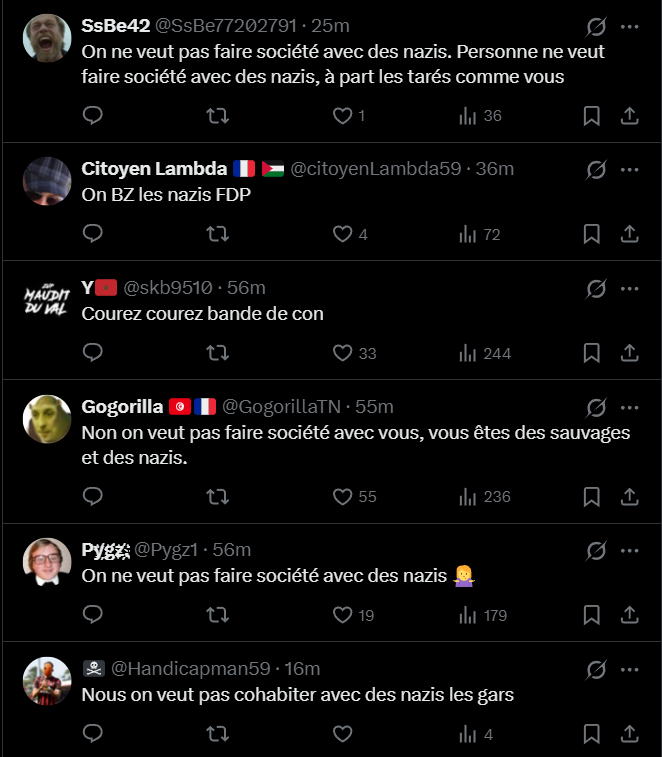
Task: Open more options menu on SsBe42 tweet
Action: pyautogui.click(x=629, y=27)
